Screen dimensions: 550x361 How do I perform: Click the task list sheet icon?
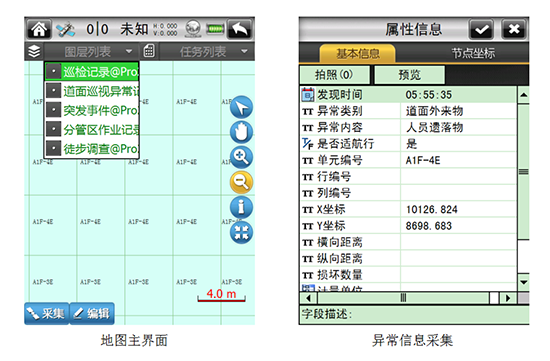[149, 51]
